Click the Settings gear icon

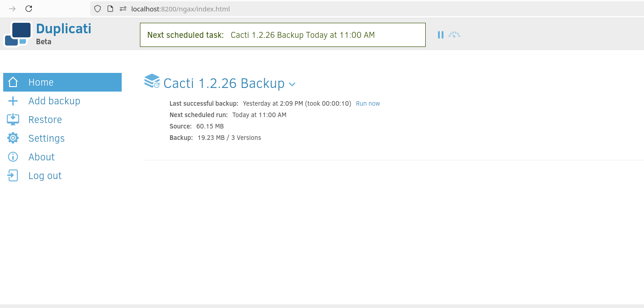pyautogui.click(x=13, y=139)
